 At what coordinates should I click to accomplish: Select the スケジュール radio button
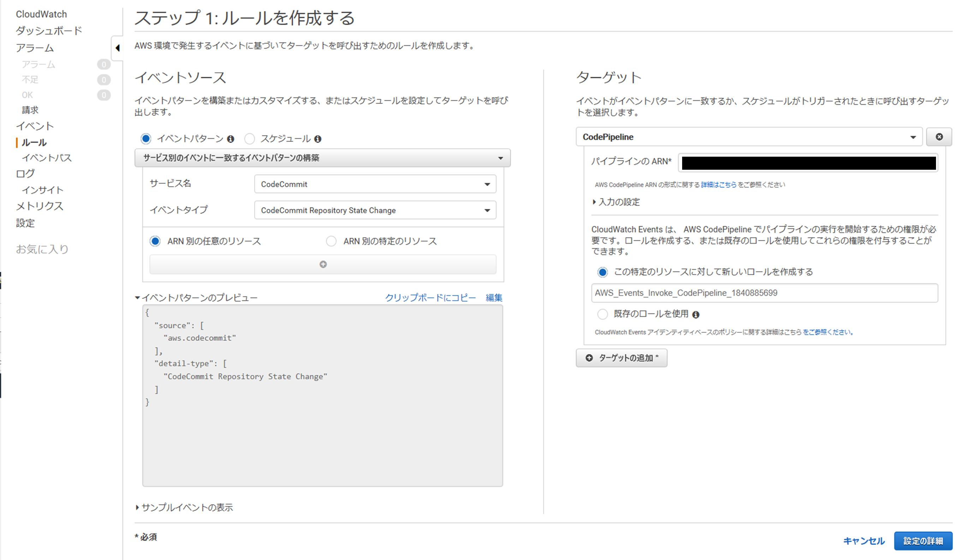tap(250, 139)
